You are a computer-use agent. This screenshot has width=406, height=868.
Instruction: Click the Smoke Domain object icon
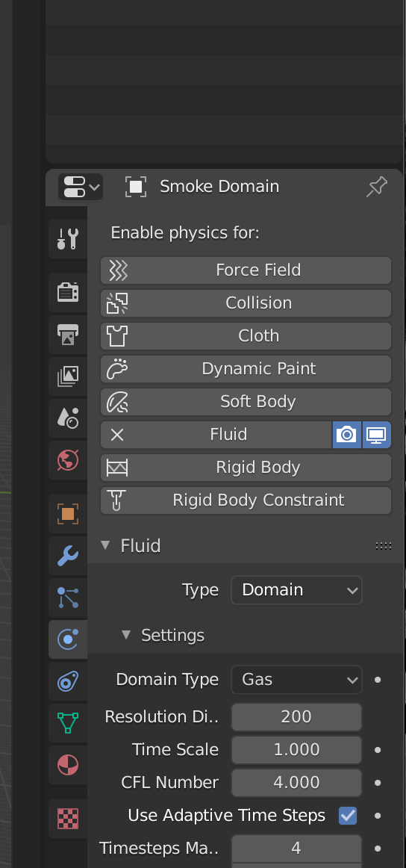coord(136,187)
